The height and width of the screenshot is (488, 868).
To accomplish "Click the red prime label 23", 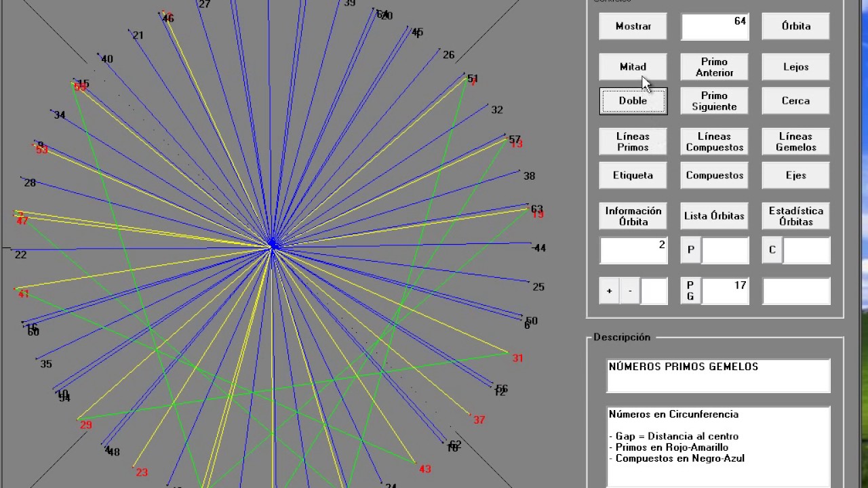I will (142, 472).
